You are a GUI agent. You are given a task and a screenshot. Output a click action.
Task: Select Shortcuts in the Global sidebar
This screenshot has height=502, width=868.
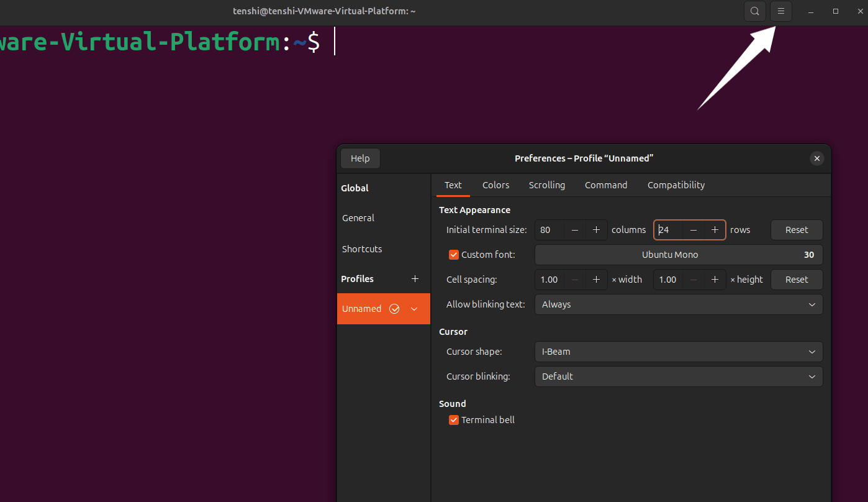point(362,249)
